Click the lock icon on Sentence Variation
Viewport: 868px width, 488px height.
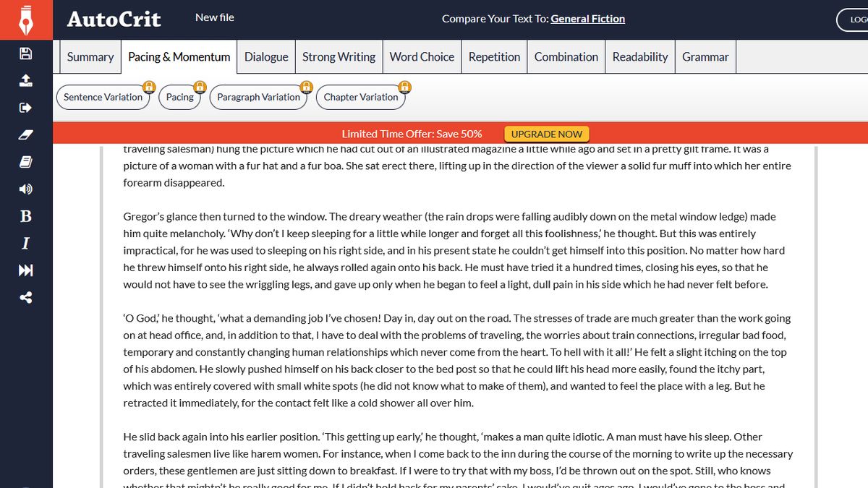pos(148,87)
